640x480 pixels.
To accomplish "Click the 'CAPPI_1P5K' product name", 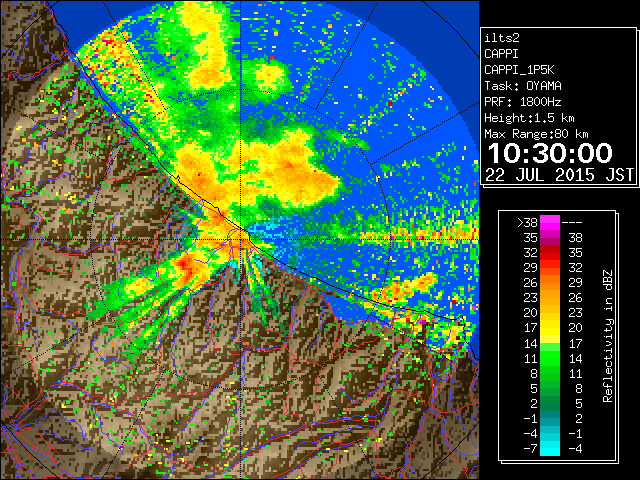I will 519,70.
